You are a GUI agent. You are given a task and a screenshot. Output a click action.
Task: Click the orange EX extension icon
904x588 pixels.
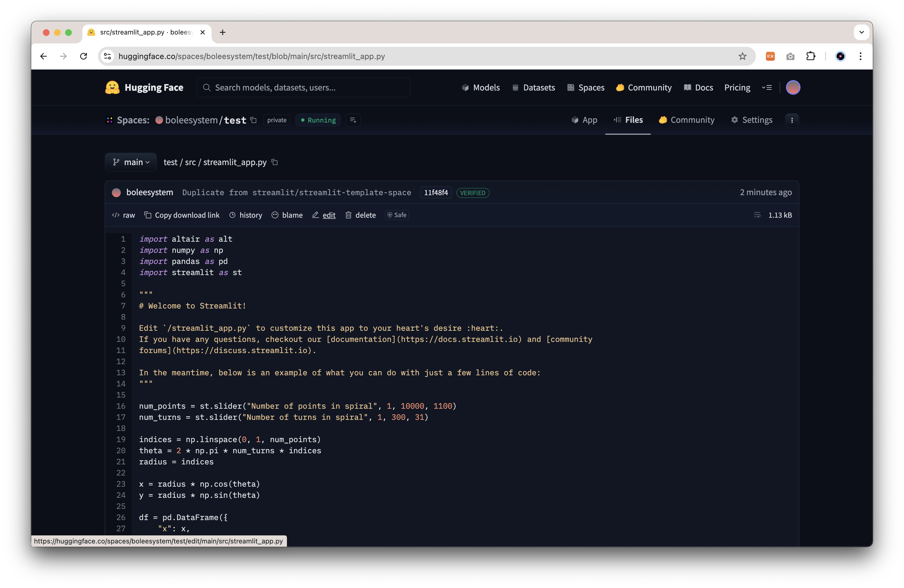[770, 56]
